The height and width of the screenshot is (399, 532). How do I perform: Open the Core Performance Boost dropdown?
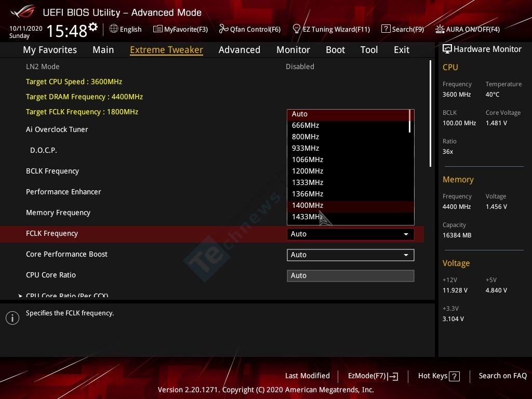point(351,255)
